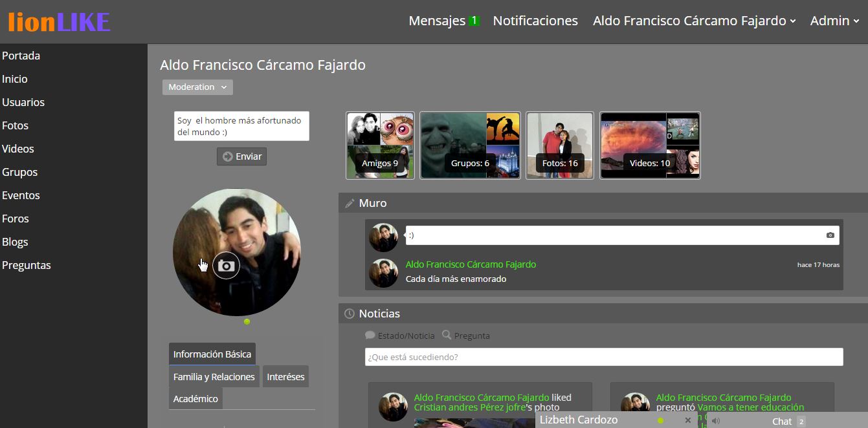Viewport: 868px width, 428px height.
Task: Expand the Admin menu
Action: pos(835,21)
